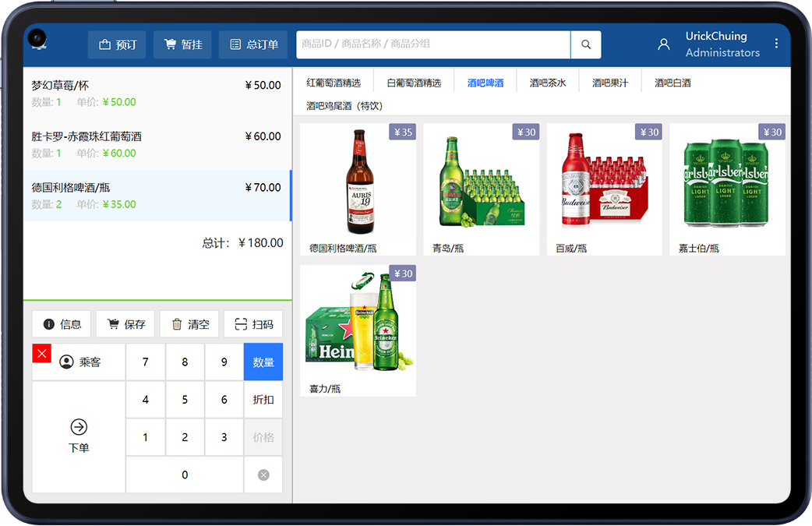The height and width of the screenshot is (526, 812).
Task: Activate the 折扣 discount mode
Action: coord(263,400)
